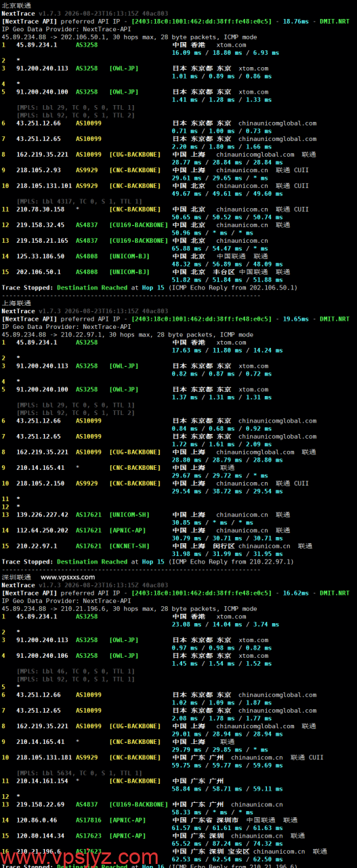Select the '18.76ms' latency in the header

point(295,22)
